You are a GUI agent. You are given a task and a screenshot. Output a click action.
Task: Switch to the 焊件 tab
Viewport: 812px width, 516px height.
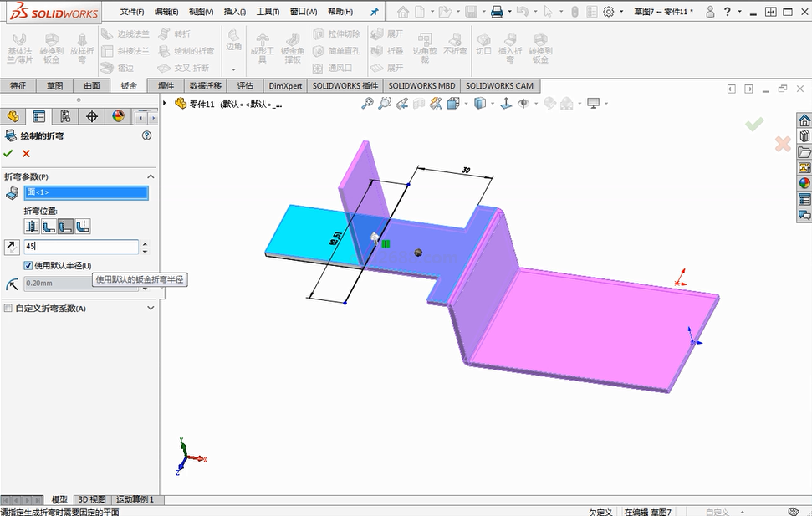pos(166,85)
